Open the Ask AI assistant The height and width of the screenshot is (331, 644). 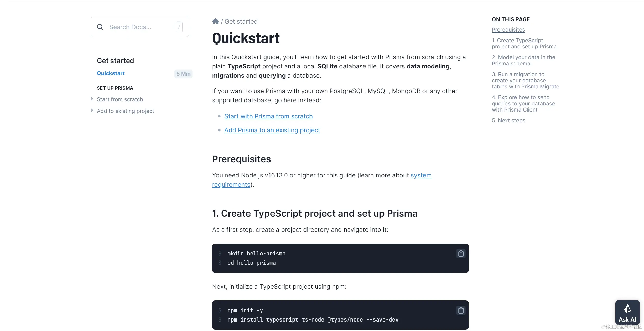pos(627,313)
